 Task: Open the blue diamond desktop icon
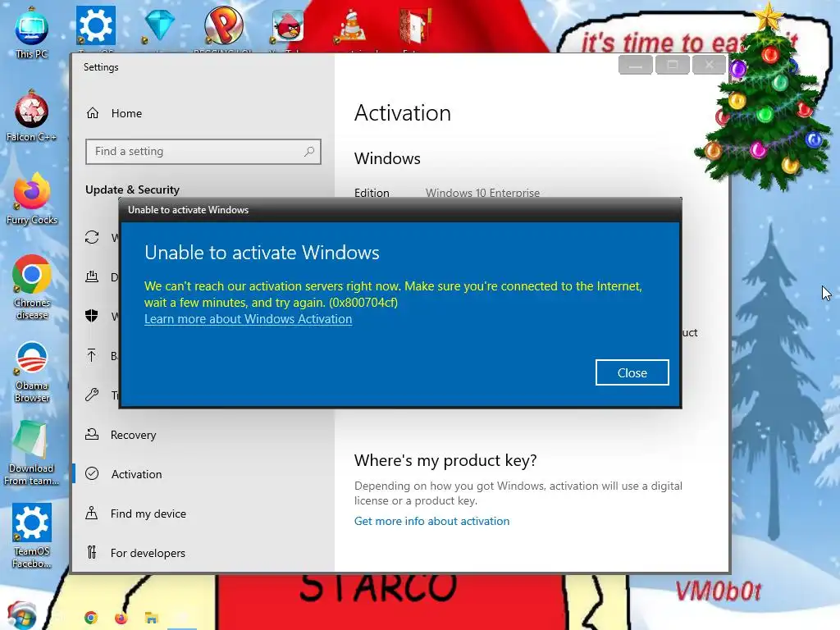tap(160, 25)
